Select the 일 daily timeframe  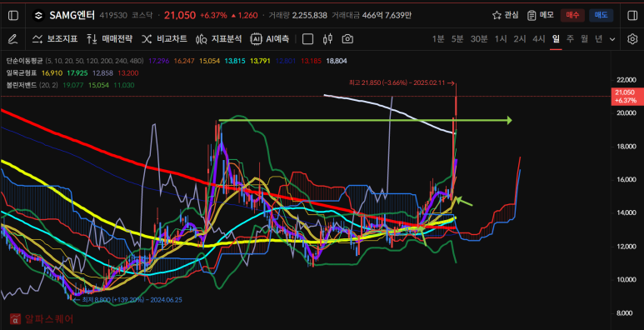tap(557, 39)
